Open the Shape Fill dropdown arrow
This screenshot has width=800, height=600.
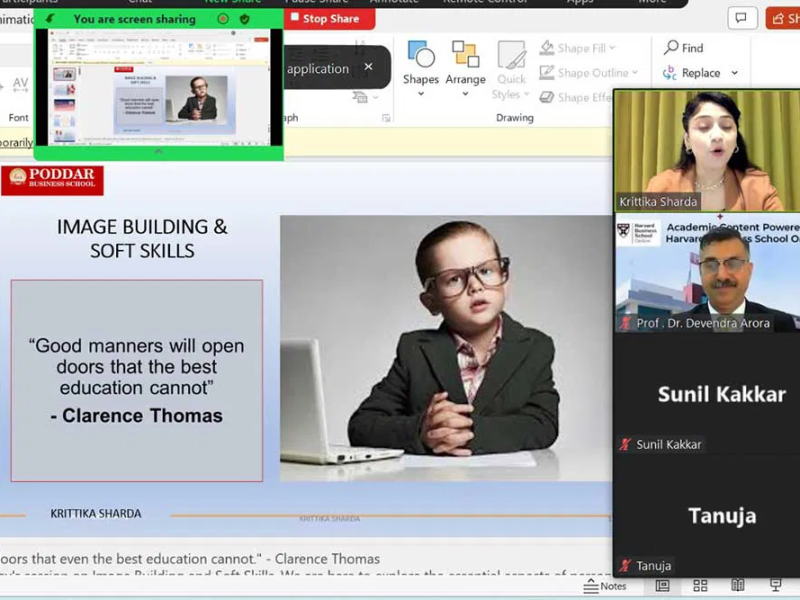tap(612, 48)
